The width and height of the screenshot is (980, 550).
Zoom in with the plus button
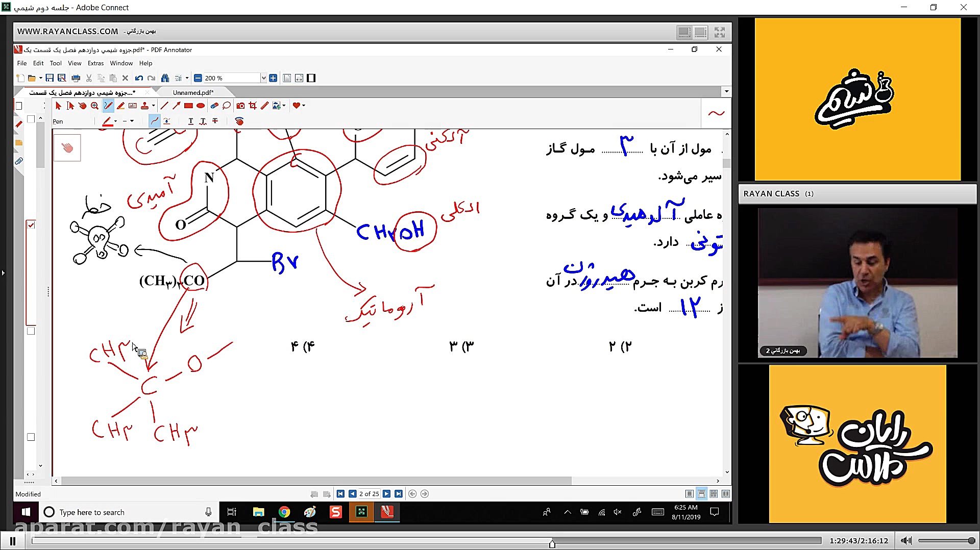[273, 78]
